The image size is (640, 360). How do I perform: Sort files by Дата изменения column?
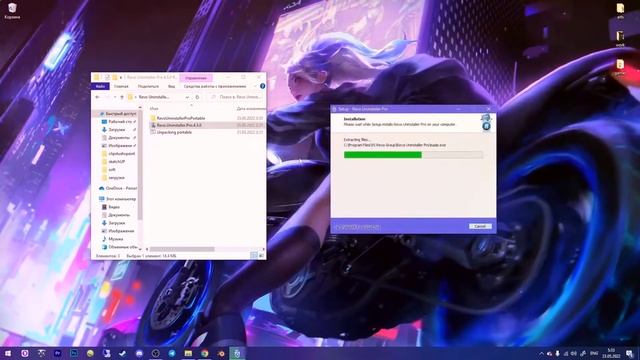(x=250, y=109)
